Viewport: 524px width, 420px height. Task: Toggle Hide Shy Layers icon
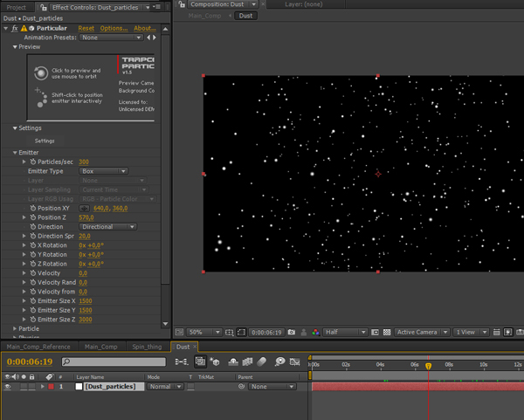[x=233, y=361]
